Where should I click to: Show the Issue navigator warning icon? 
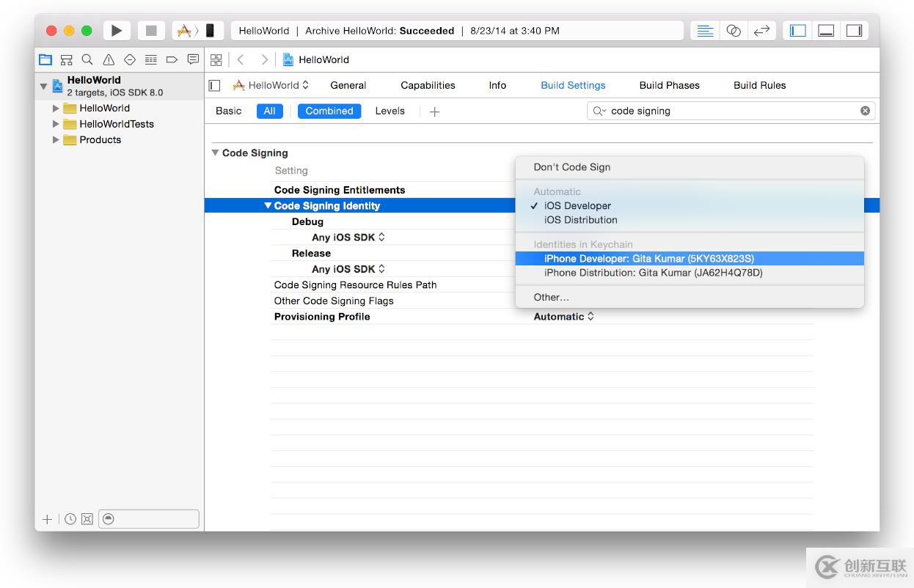coord(109,59)
